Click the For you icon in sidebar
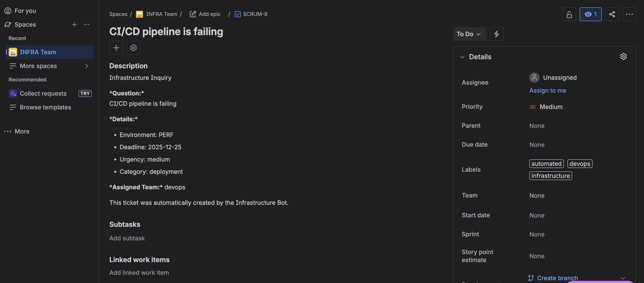This screenshot has height=283, width=644. click(x=7, y=11)
